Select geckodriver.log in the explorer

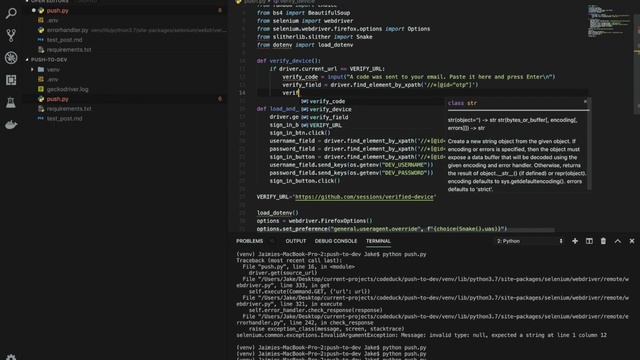tap(67, 89)
